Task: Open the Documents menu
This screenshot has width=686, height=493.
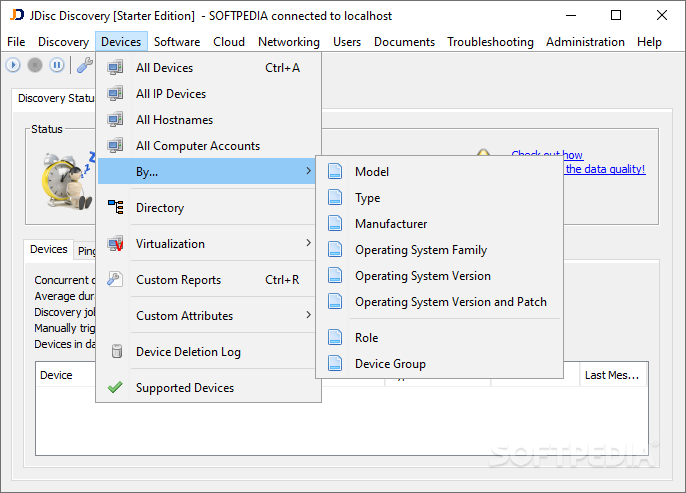Action: [x=404, y=42]
